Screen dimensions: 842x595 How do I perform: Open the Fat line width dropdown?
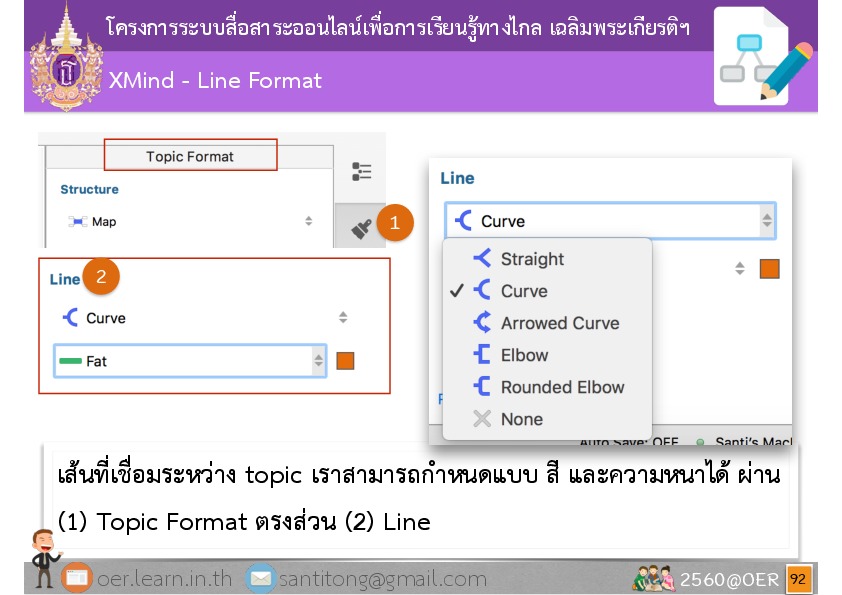[190, 361]
